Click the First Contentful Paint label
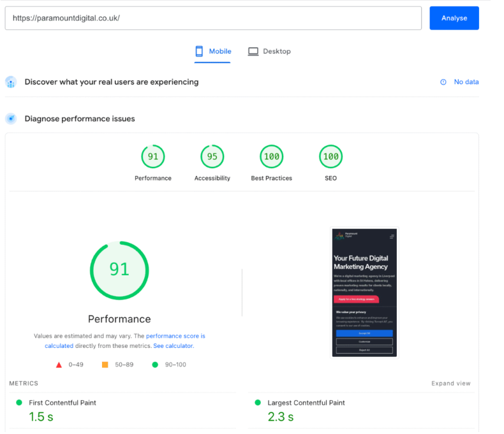The image size is (504, 434). tap(63, 403)
